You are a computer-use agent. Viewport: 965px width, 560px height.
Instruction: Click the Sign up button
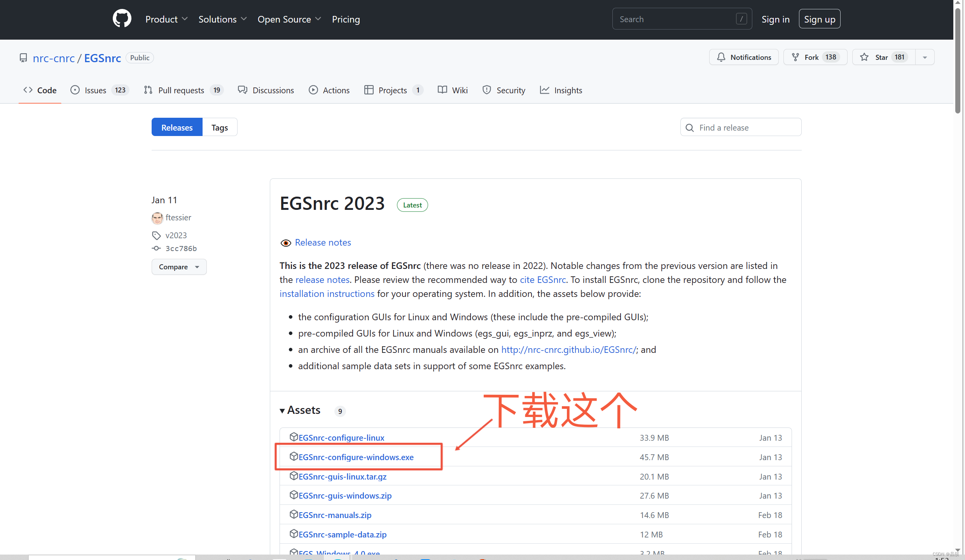[819, 19]
